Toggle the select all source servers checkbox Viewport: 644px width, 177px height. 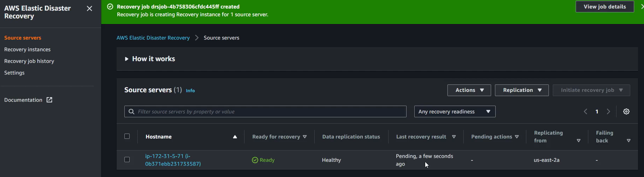pyautogui.click(x=127, y=136)
